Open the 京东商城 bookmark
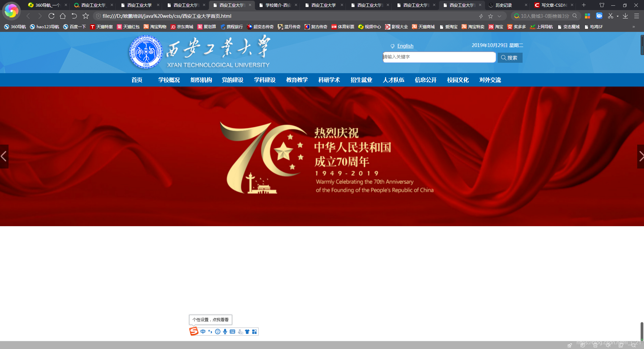The width and height of the screenshot is (644, 349). click(182, 27)
